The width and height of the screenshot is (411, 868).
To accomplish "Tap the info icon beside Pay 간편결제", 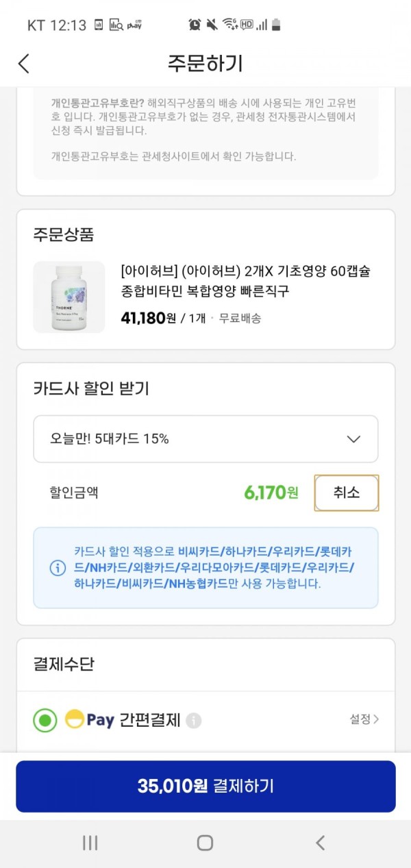I will pyautogui.click(x=195, y=720).
